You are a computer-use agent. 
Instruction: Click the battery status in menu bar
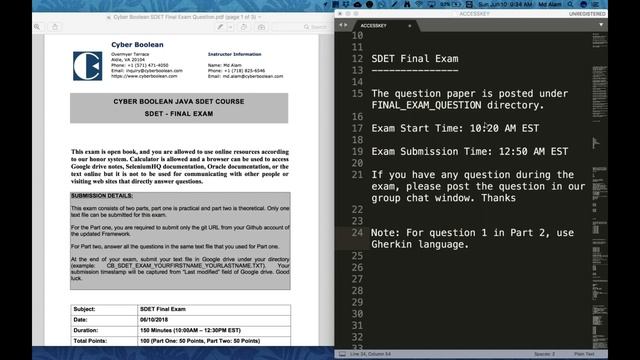coord(450,4)
